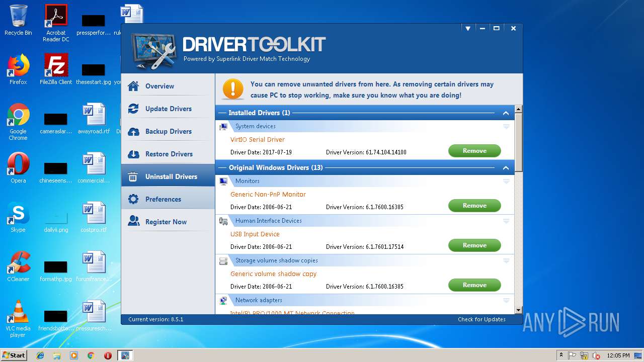The width and height of the screenshot is (644, 362).
Task: Click the Human Interface Devices icon
Action: (x=223, y=221)
